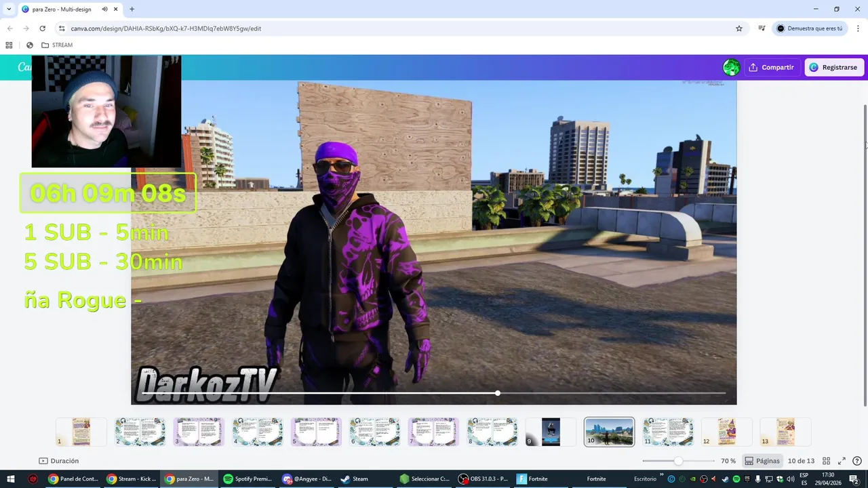Viewport: 868px width, 488px height.
Task: Select page 6 thumbnail
Action: point(374,432)
